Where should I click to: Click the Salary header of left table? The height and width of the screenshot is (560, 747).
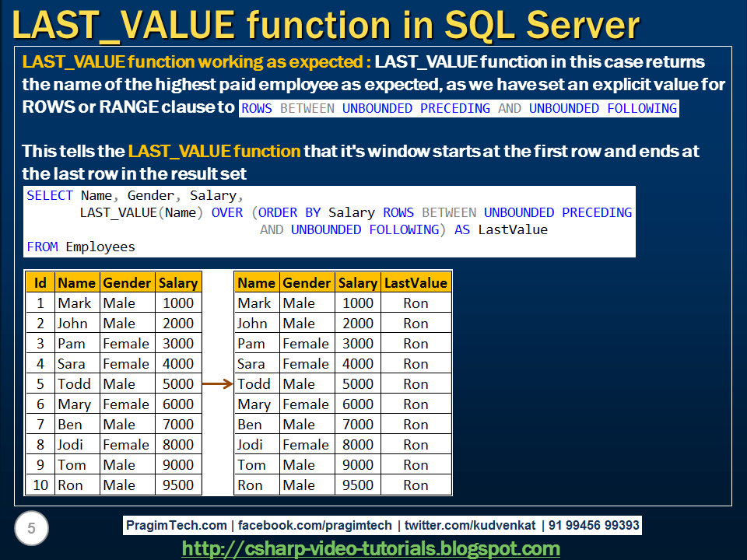178,282
